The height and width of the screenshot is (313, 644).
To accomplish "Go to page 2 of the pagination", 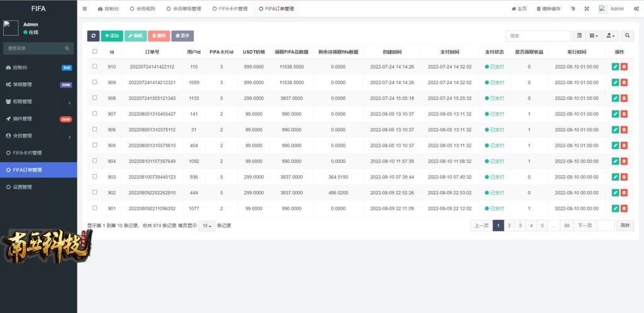I will point(509,226).
